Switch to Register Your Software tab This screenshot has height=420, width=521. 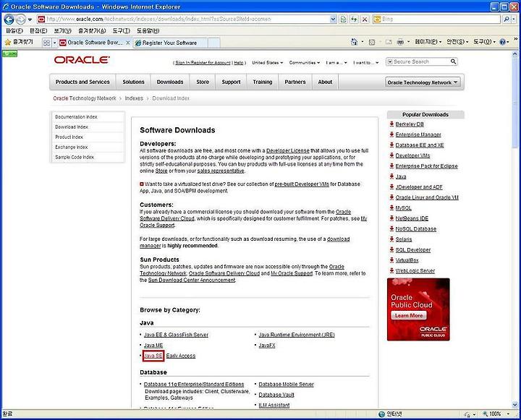coord(170,43)
